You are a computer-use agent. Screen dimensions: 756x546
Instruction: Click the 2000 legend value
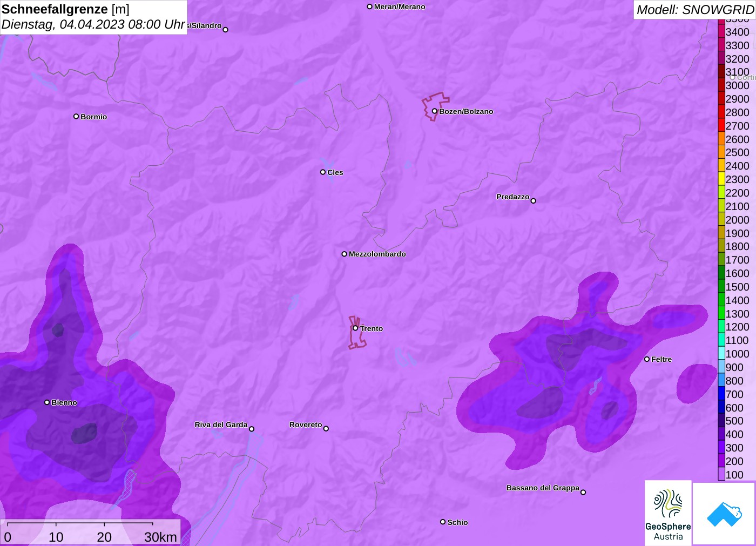click(737, 220)
